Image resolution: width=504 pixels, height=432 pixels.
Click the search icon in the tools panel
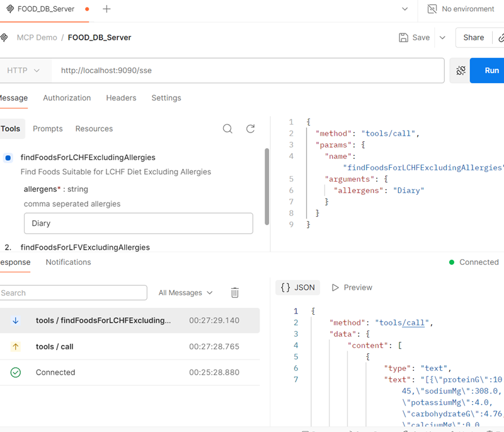[x=227, y=129]
